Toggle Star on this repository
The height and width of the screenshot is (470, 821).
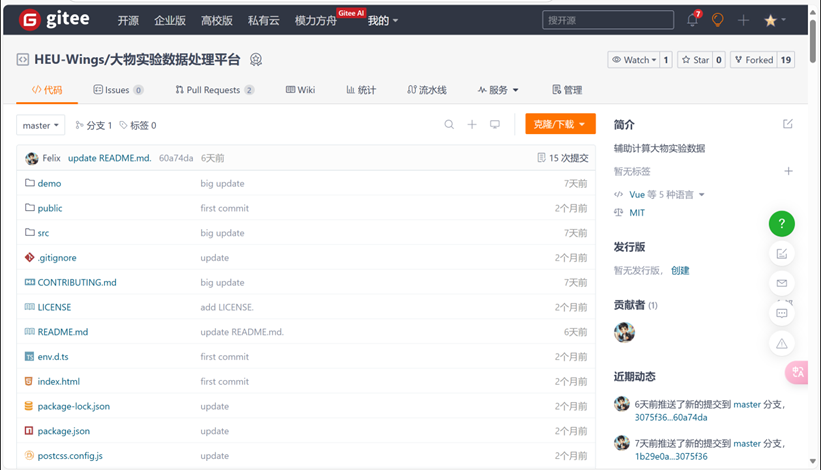pos(695,60)
